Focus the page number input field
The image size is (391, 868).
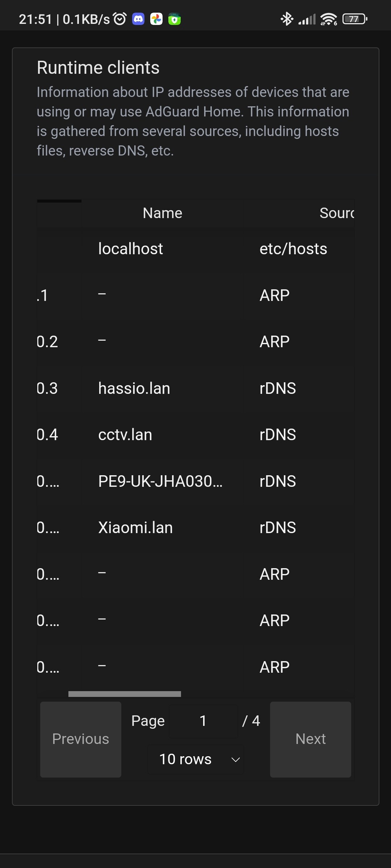(203, 721)
